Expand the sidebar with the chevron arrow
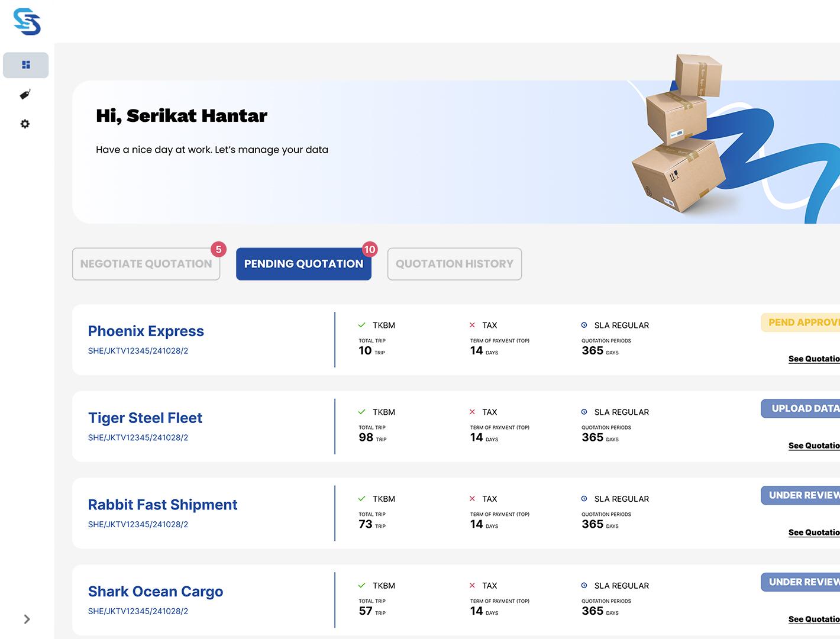Screen dimensions: 840x639 tap(27, 619)
